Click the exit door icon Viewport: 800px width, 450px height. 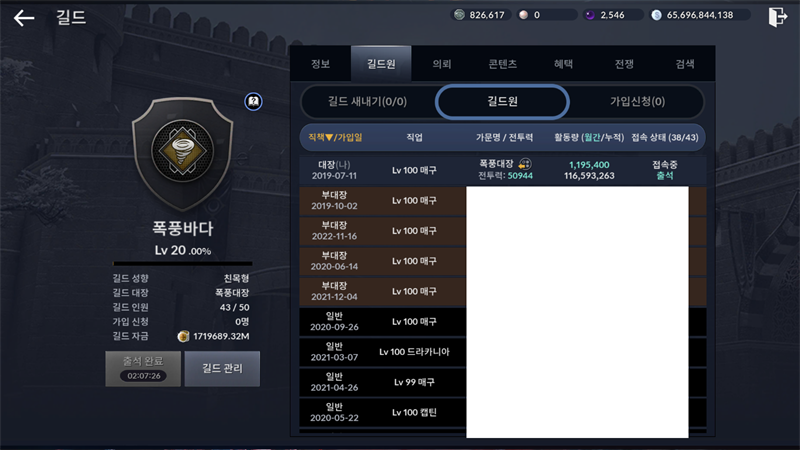[778, 17]
